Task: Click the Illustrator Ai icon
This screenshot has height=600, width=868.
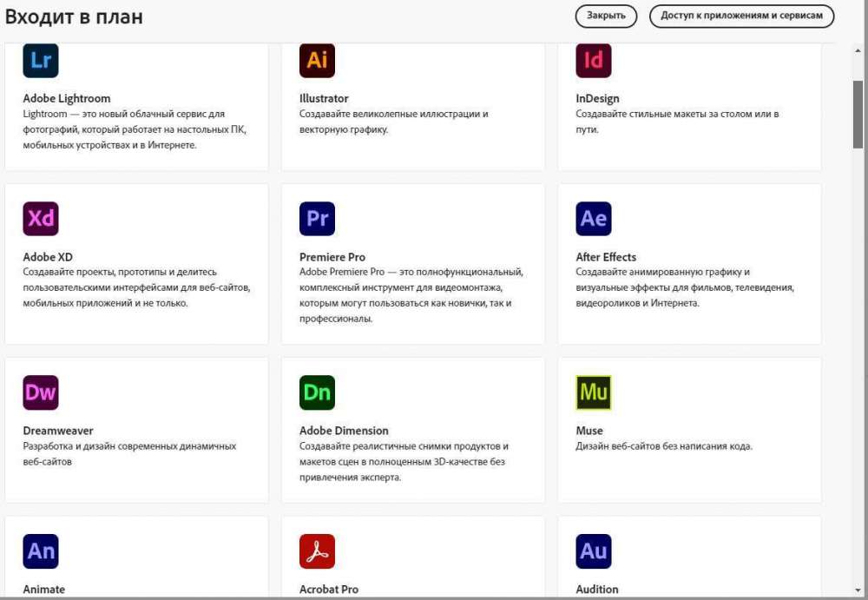Action: pos(317,61)
